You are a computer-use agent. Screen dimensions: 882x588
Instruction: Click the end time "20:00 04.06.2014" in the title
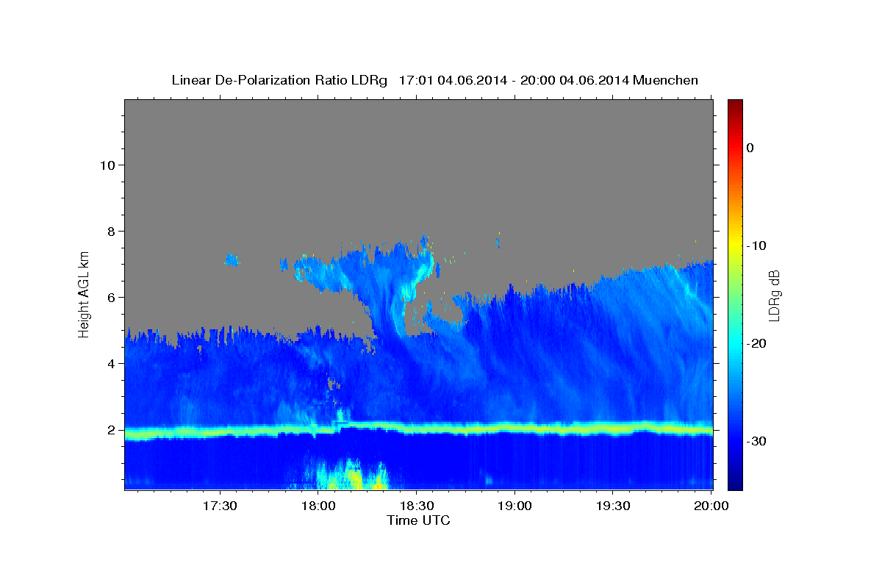pyautogui.click(x=575, y=80)
